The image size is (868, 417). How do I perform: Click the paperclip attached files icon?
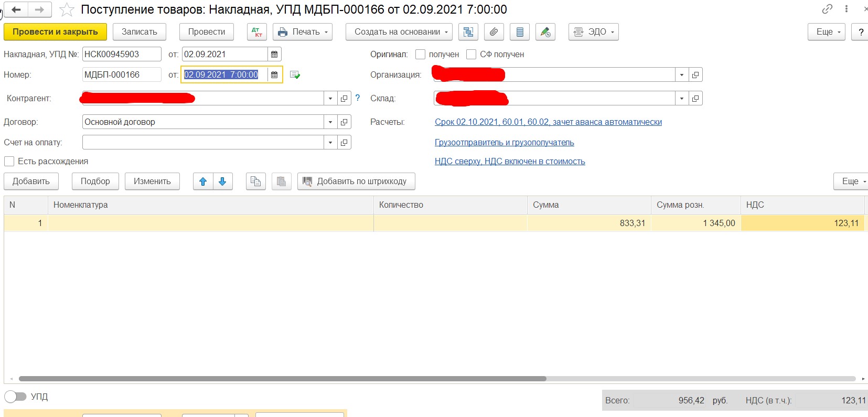click(x=494, y=32)
